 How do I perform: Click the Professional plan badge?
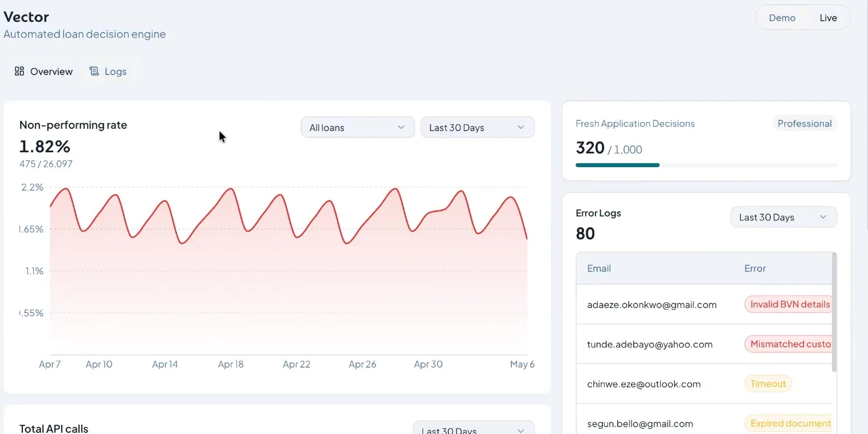pos(804,124)
